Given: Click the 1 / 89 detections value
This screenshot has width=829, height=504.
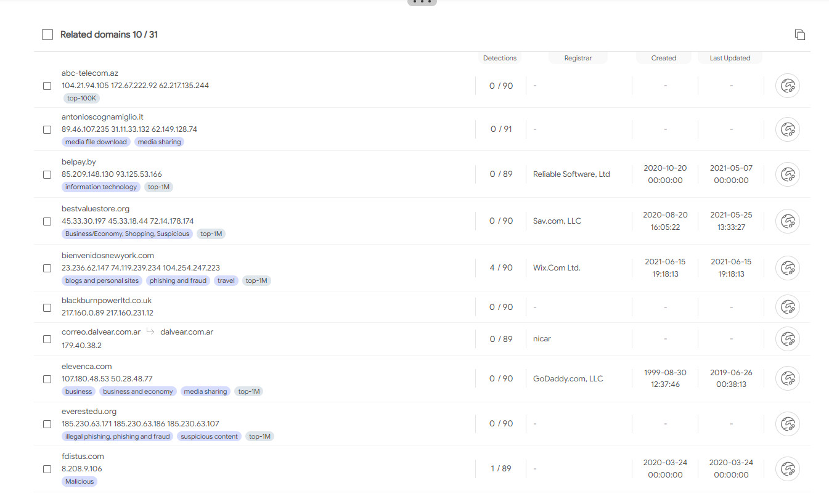Looking at the screenshot, I should (501, 469).
